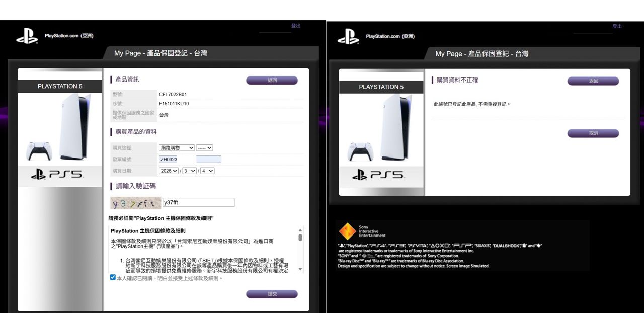Viewport: 644px width, 313px height.
Task: Click 返回 button next to 購買資料不正確 heading
Action: pyautogui.click(x=593, y=81)
